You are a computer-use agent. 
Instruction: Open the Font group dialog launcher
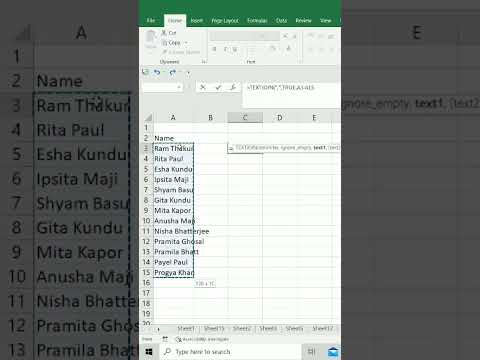point(300,62)
